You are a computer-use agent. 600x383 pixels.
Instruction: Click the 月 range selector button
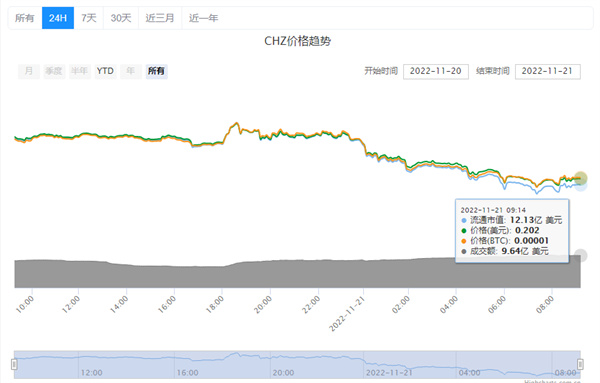coord(29,71)
